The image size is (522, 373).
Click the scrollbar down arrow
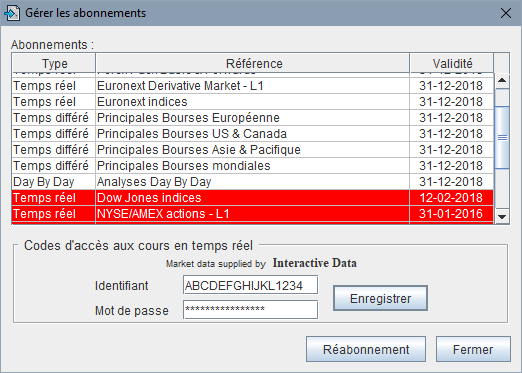pos(502,217)
